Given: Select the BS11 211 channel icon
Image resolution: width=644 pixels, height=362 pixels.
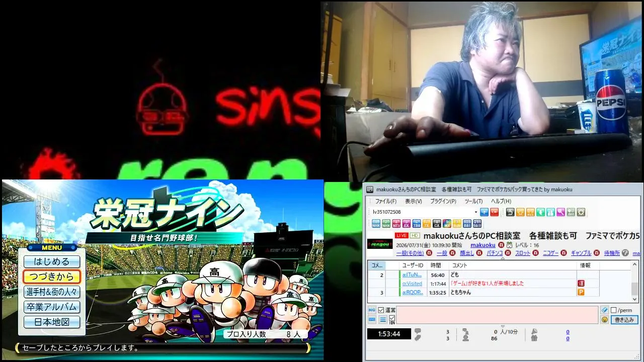Looking at the screenshot, I should pos(477,224).
